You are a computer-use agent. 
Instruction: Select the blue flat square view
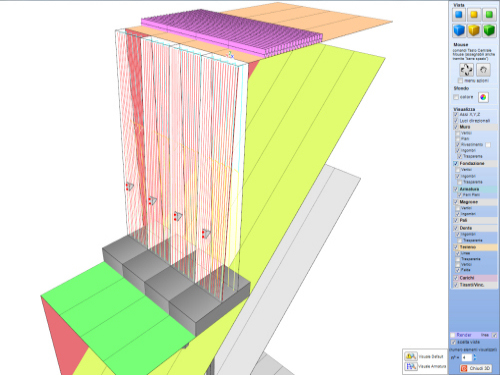pos(459,15)
